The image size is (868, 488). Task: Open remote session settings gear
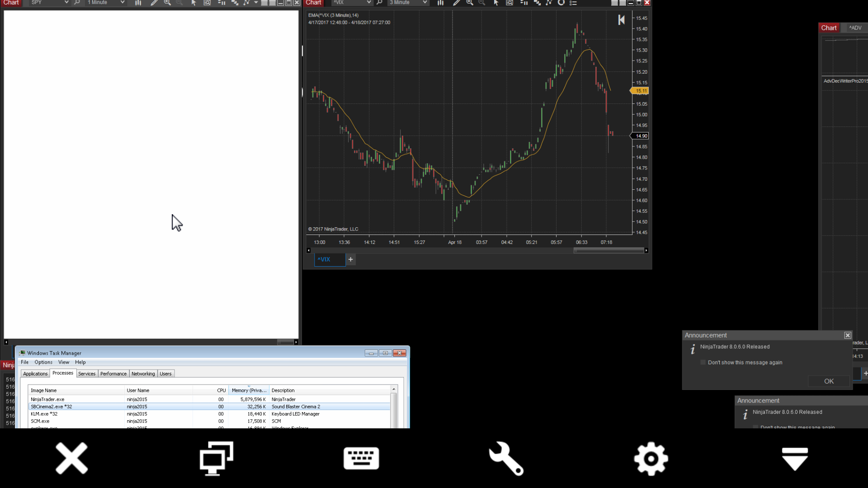click(x=651, y=458)
